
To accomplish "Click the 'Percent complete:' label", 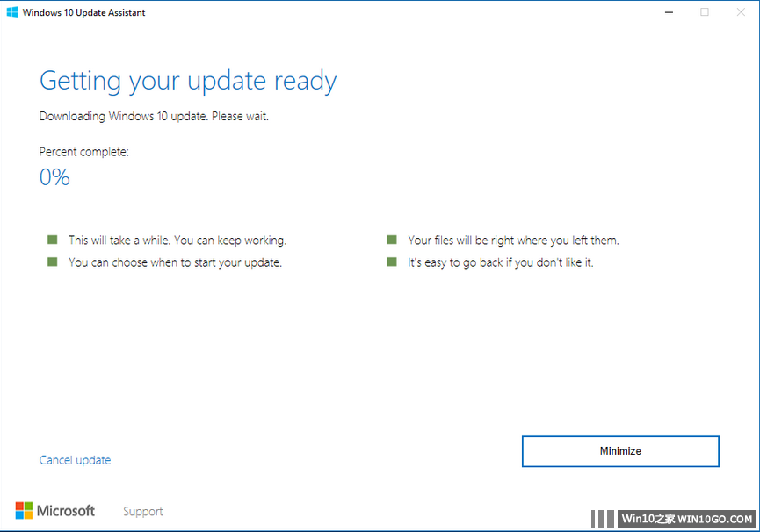I will click(83, 152).
